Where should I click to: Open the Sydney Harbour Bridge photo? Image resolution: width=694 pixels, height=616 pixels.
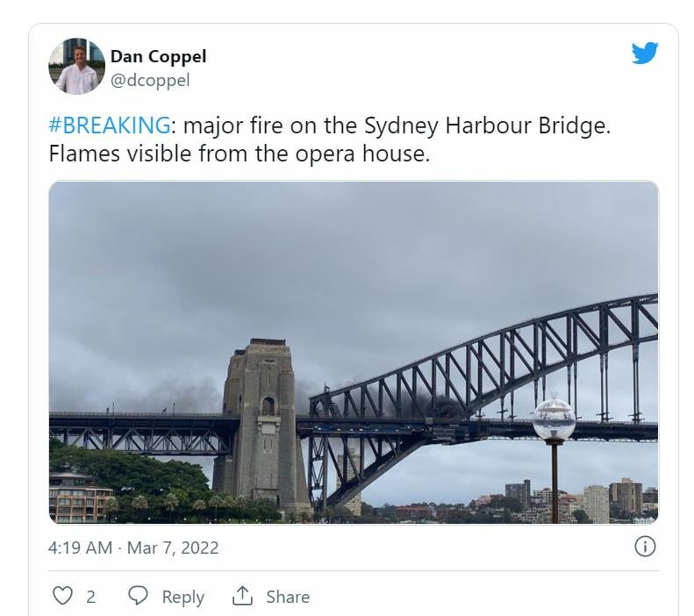click(354, 352)
